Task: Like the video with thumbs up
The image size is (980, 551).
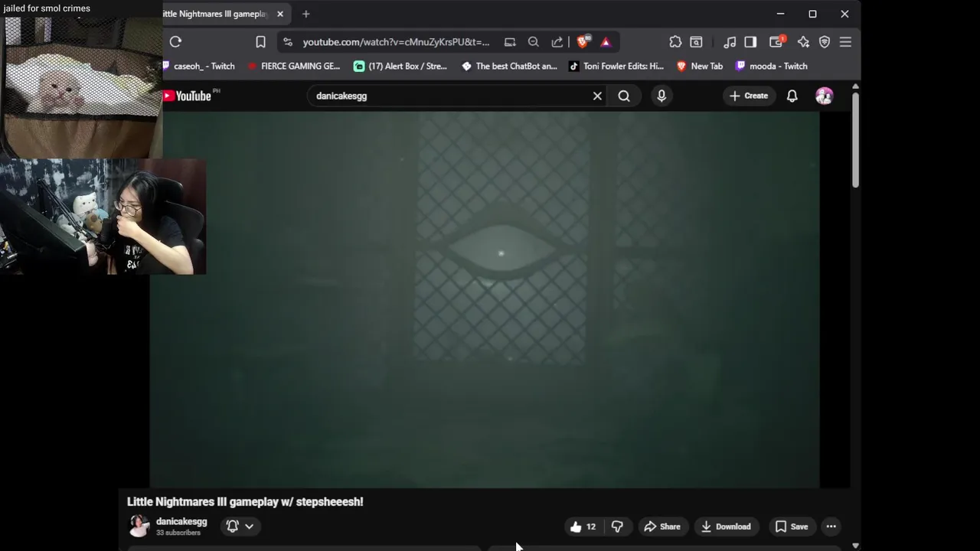Action: 583,527
